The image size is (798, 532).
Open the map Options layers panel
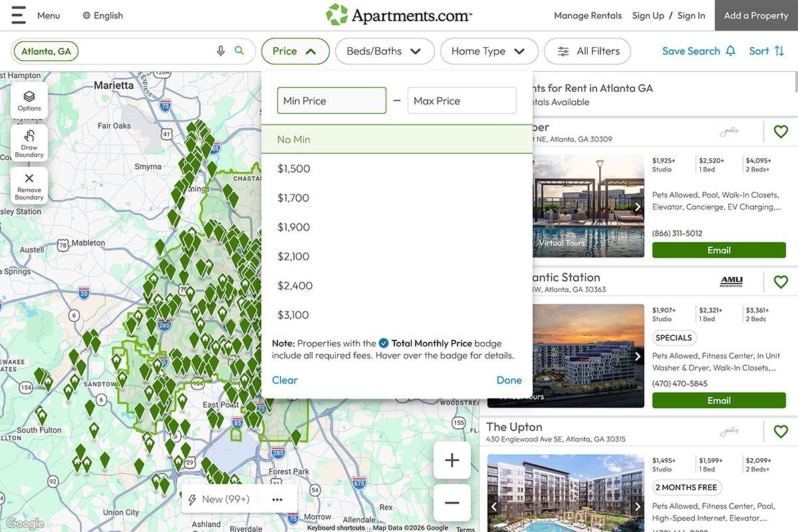pos(29,100)
